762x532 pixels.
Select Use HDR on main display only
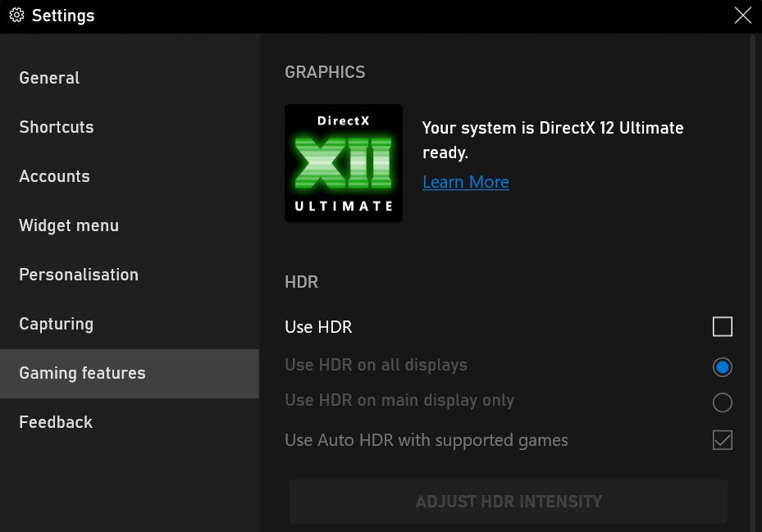[x=722, y=402]
